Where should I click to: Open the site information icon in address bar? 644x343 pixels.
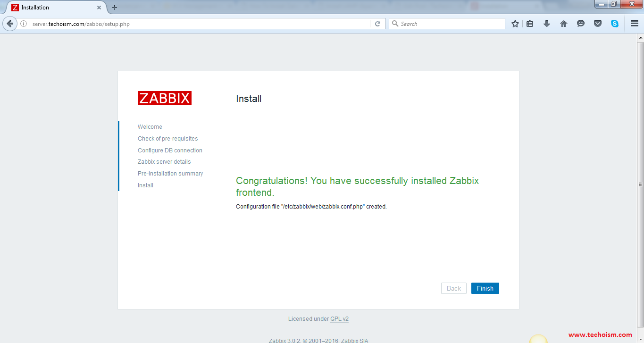pyautogui.click(x=24, y=24)
